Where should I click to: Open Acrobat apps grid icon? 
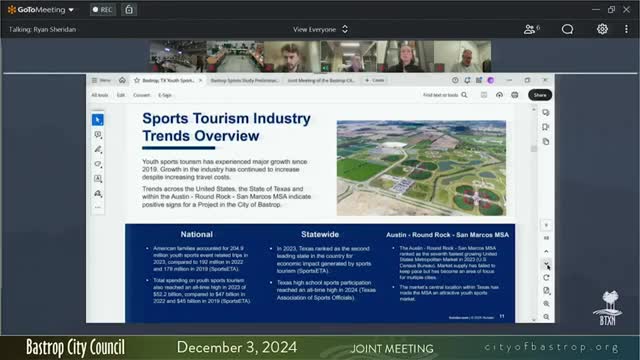click(479, 80)
